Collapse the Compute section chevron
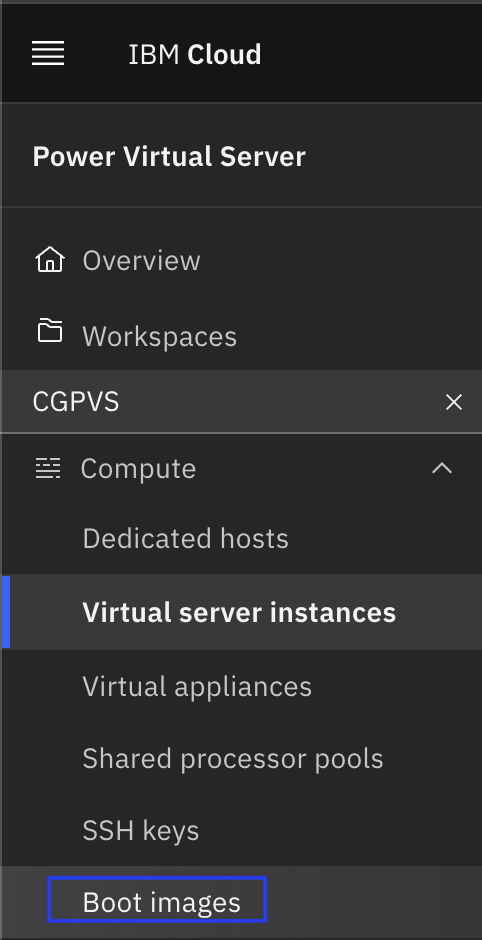The height and width of the screenshot is (940, 482). coord(442,468)
